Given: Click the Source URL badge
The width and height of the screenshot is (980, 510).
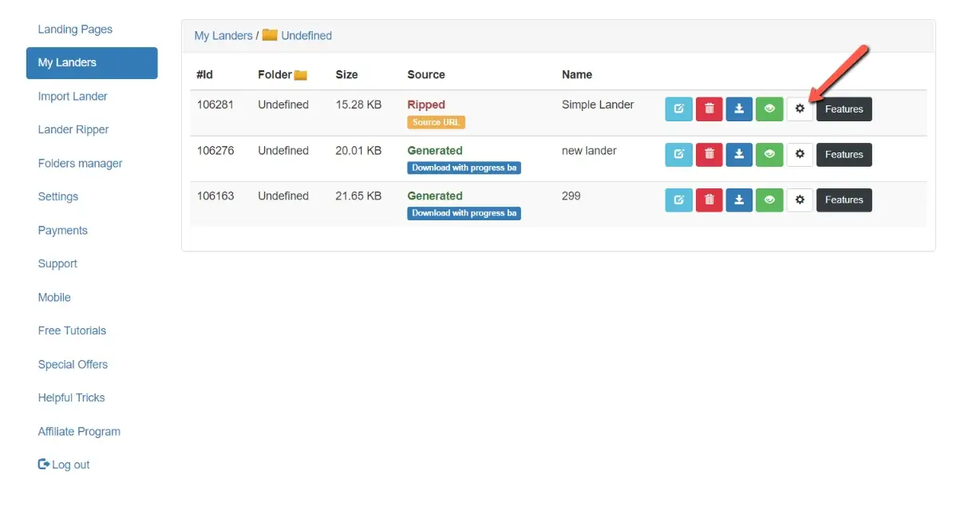Looking at the screenshot, I should (x=436, y=122).
